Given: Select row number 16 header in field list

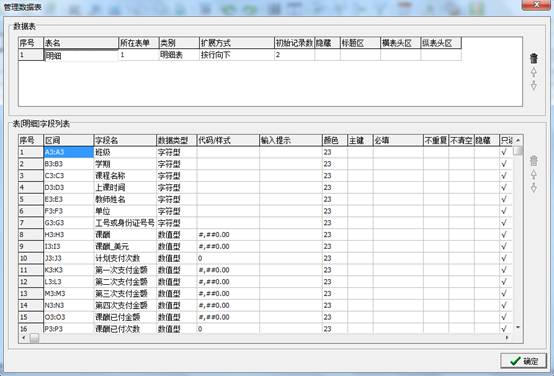Looking at the screenshot, I should point(31,329).
